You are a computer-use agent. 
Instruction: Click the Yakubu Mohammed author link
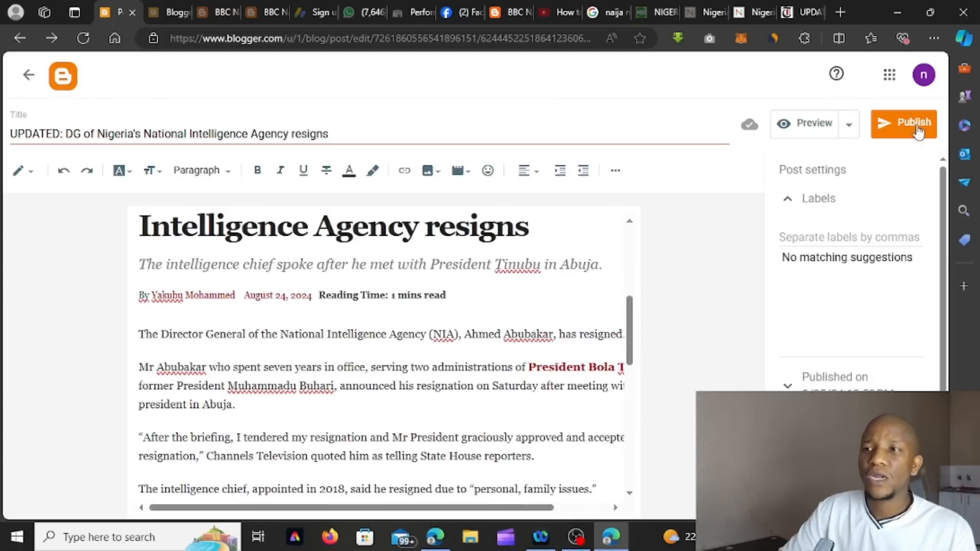coord(193,295)
